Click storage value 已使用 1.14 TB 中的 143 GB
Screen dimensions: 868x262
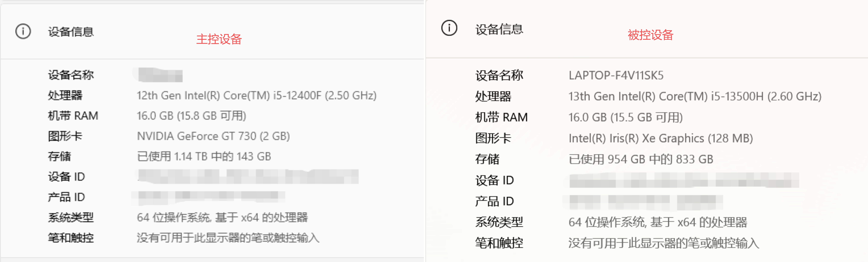point(204,156)
